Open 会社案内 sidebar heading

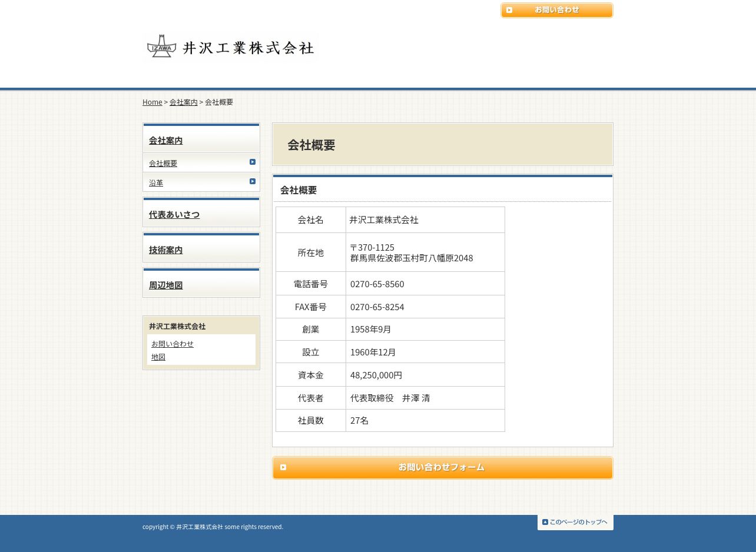166,141
